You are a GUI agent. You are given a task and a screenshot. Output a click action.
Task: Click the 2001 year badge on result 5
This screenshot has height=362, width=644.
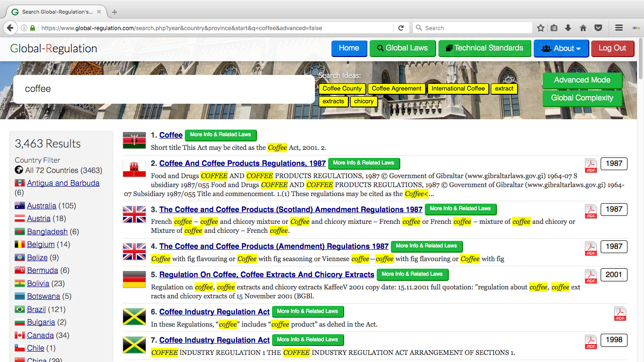click(x=614, y=275)
